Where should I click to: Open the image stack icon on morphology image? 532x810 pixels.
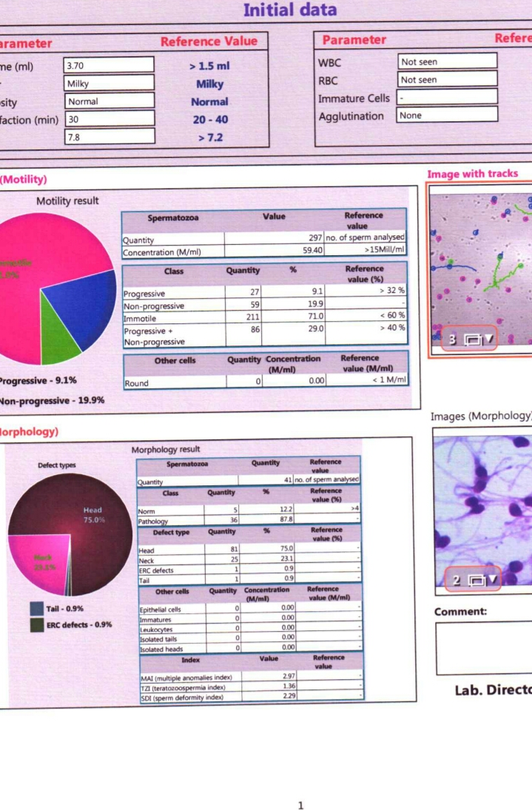pos(476,581)
